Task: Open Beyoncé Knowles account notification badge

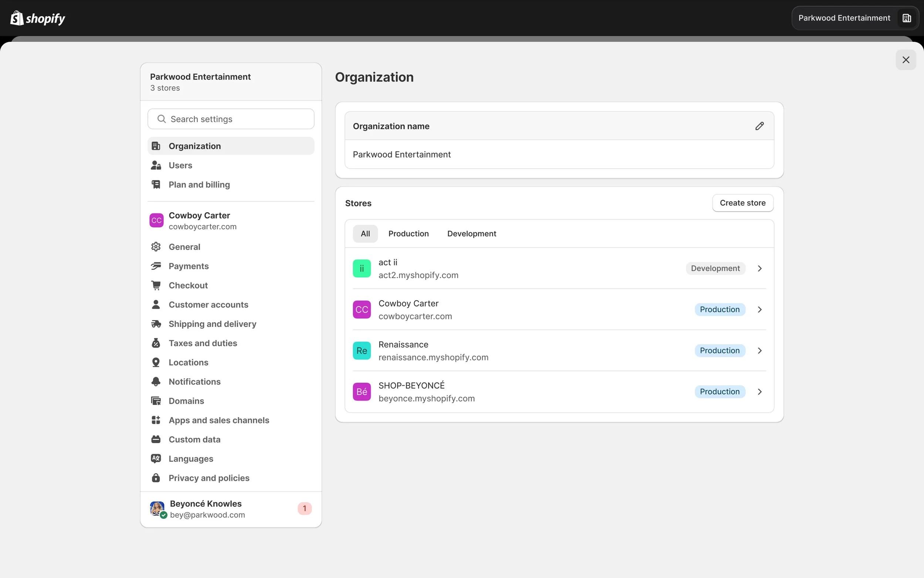Action: coord(305,508)
